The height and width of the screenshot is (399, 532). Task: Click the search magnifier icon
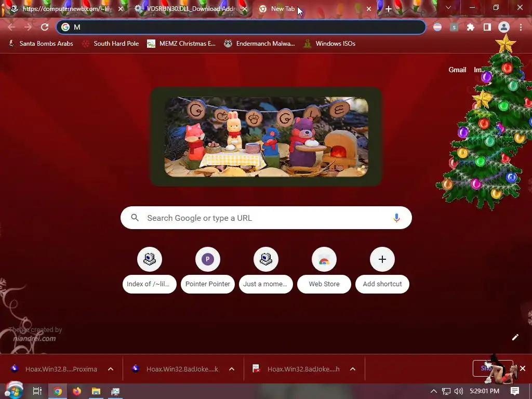click(x=135, y=218)
